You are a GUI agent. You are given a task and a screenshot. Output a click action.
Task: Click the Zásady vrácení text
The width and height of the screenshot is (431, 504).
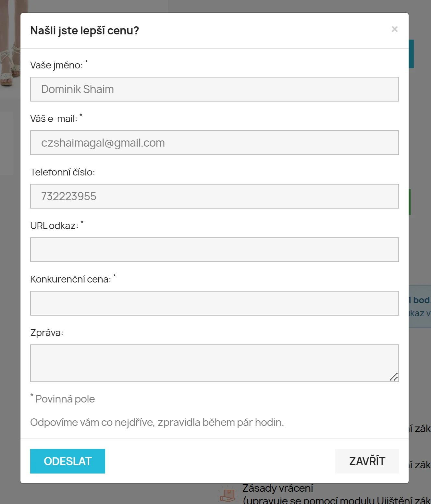[x=278, y=488]
